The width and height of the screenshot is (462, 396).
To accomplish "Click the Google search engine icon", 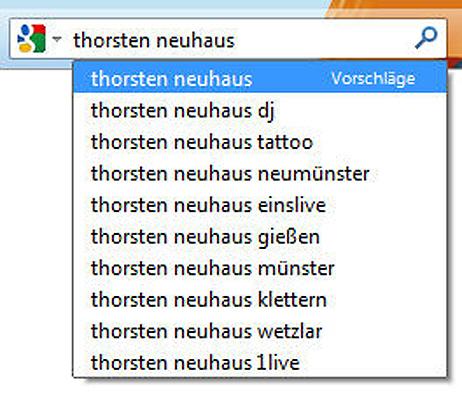I will [32, 38].
